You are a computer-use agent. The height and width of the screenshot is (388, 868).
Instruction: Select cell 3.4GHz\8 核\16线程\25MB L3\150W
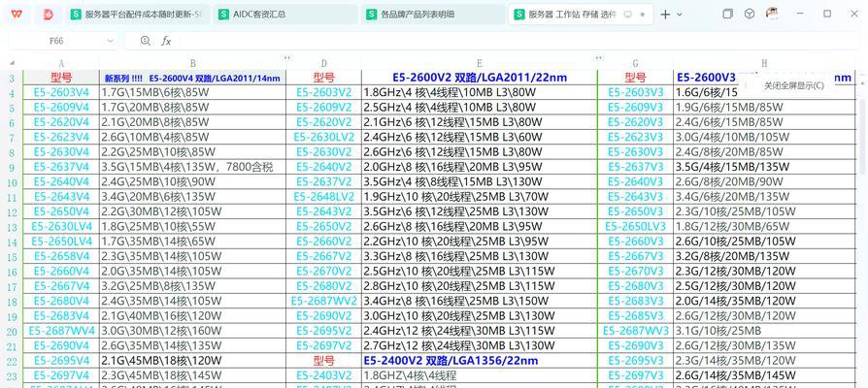(480, 302)
